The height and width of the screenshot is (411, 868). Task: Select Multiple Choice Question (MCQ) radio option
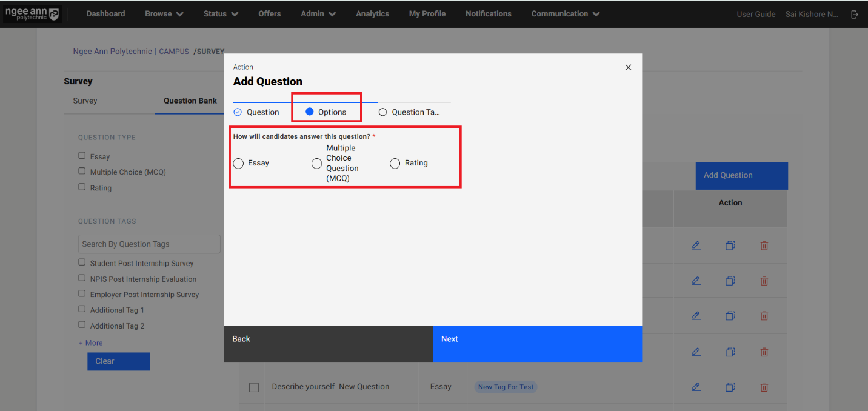(x=317, y=163)
